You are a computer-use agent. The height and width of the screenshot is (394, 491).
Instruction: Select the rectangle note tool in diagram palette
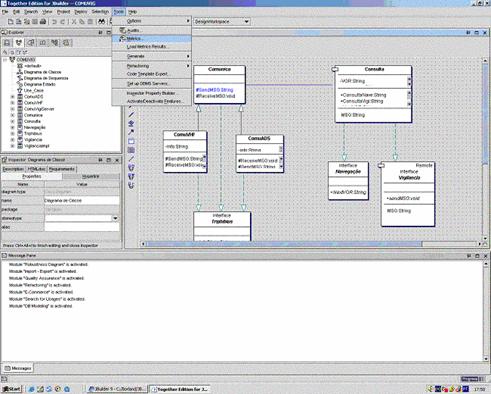pyautogui.click(x=131, y=141)
